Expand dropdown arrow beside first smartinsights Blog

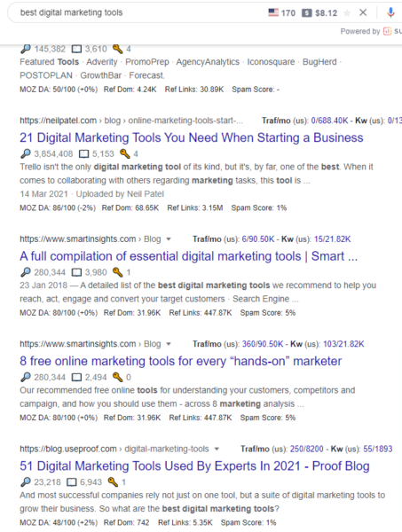click(169, 239)
